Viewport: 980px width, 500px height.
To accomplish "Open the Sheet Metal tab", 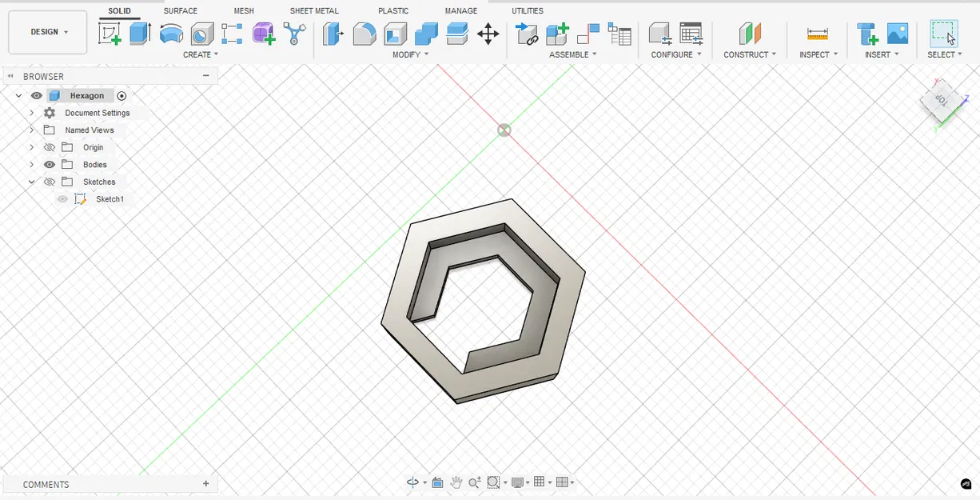I will pos(314,10).
